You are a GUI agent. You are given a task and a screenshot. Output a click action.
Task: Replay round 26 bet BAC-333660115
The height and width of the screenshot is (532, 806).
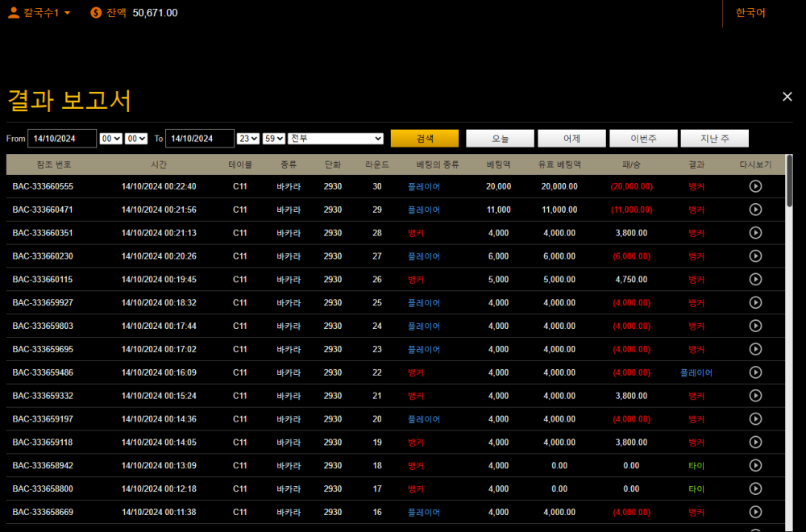(755, 279)
